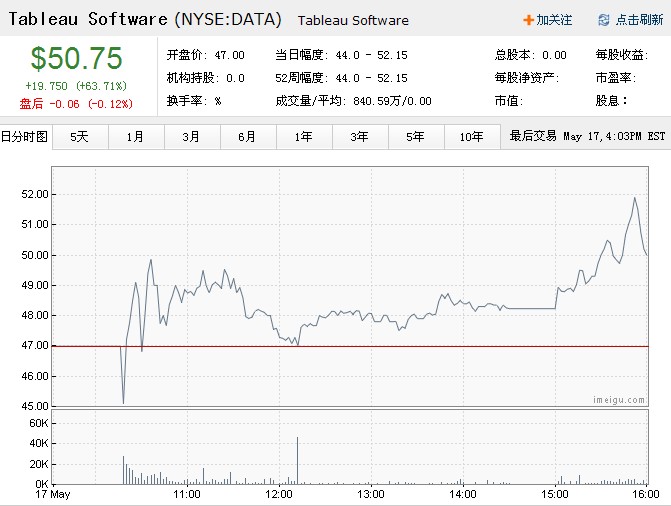Click the price peak near 16:00
This screenshot has height=506, width=671.
tap(635, 198)
